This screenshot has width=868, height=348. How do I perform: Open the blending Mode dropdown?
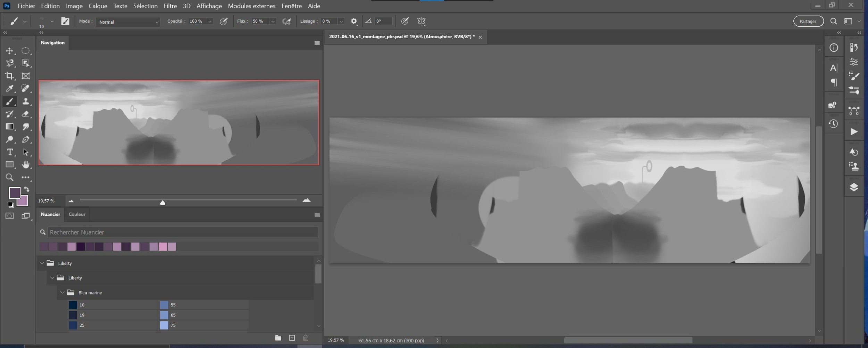(x=128, y=22)
